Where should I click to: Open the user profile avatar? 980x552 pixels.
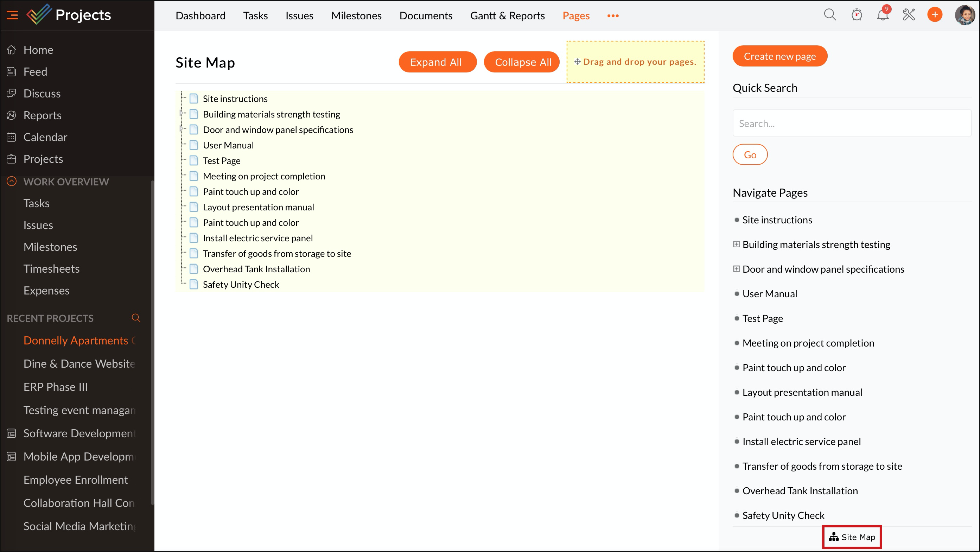pos(965,15)
